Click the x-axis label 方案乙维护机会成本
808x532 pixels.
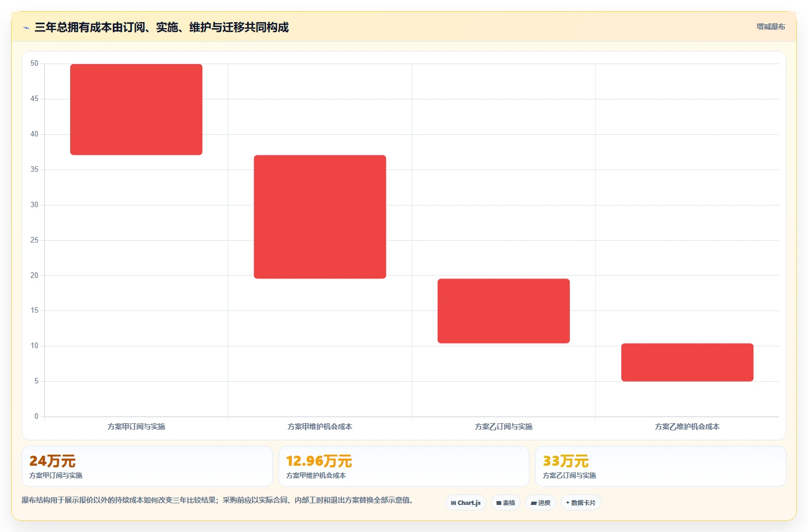[687, 426]
